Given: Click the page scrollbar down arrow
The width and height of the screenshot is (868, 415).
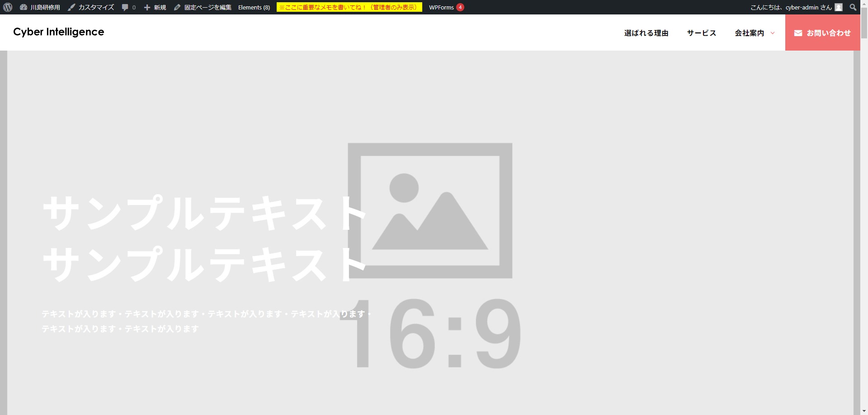Looking at the screenshot, I should coord(864,411).
